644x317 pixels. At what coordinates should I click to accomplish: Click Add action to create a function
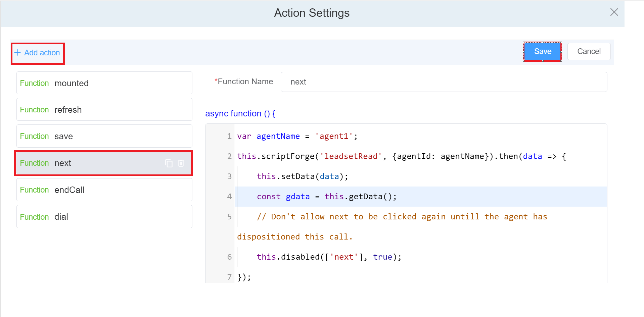coord(38,53)
